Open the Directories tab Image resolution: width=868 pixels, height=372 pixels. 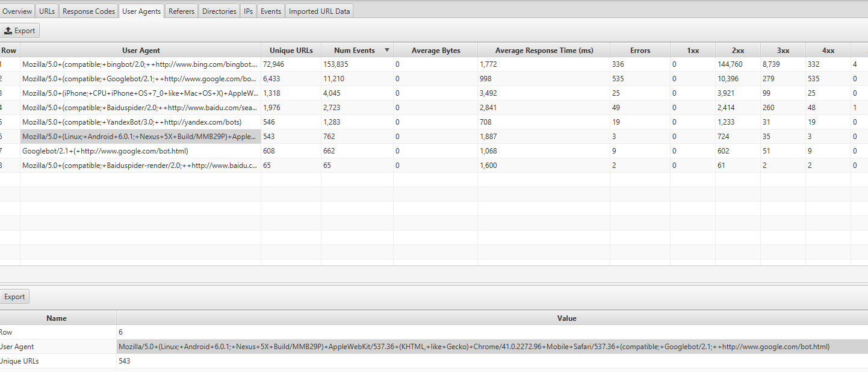pos(219,11)
